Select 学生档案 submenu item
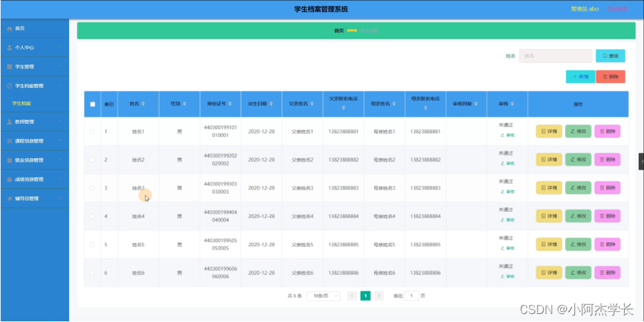 coord(35,104)
